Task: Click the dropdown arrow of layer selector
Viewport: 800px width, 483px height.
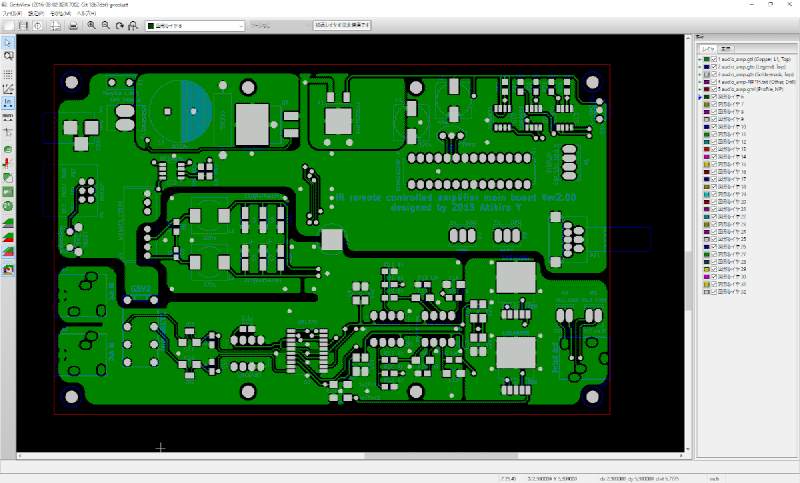Action: (241, 26)
